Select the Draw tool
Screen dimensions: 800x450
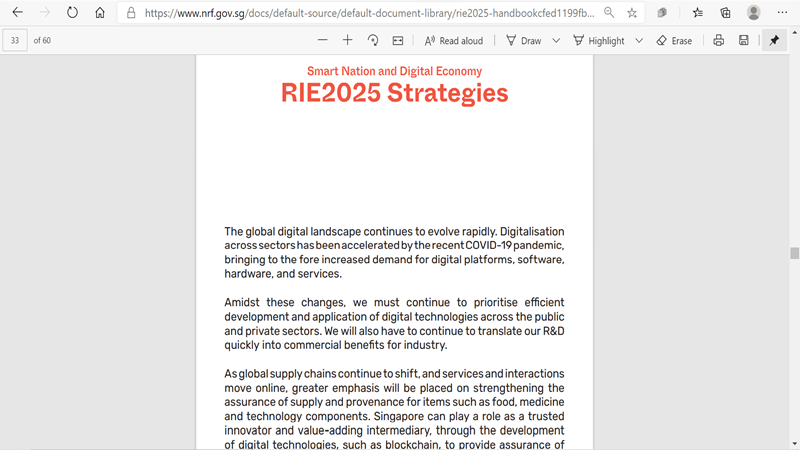click(x=523, y=40)
